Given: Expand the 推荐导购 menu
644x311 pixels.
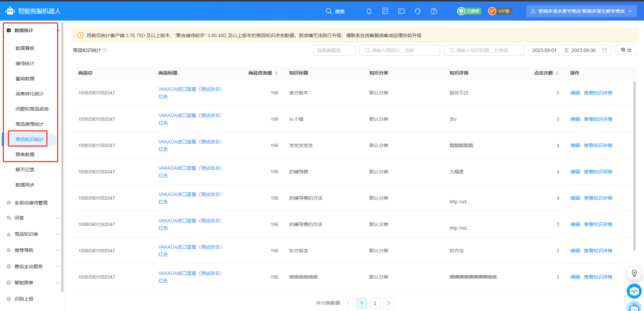Looking at the screenshot, I should pos(58,250).
